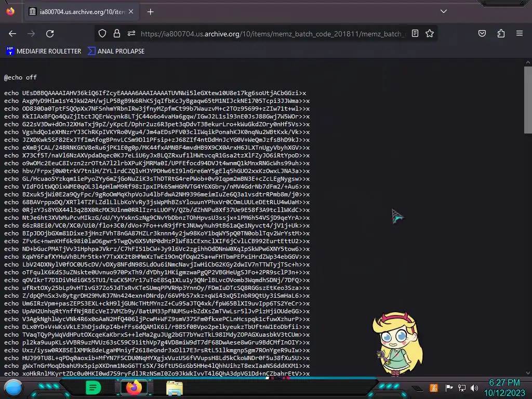Click the scrollbar up arrow

pyautogui.click(x=528, y=62)
